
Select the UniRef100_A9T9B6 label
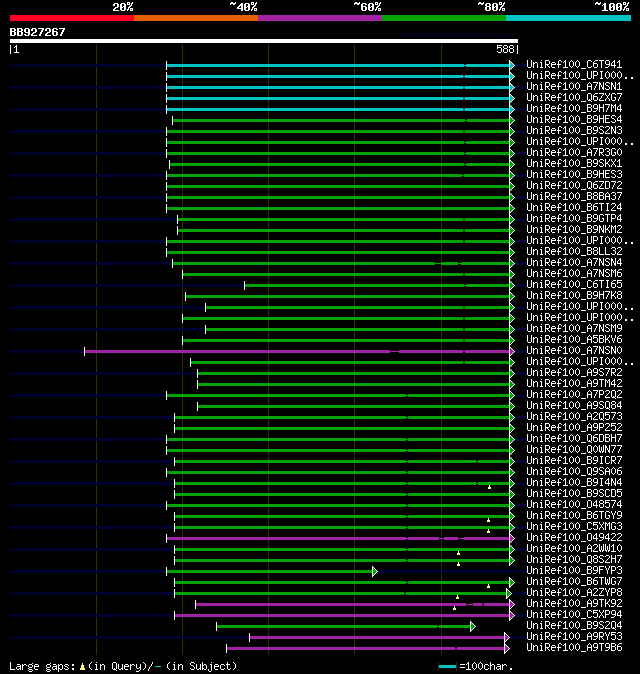(574, 647)
